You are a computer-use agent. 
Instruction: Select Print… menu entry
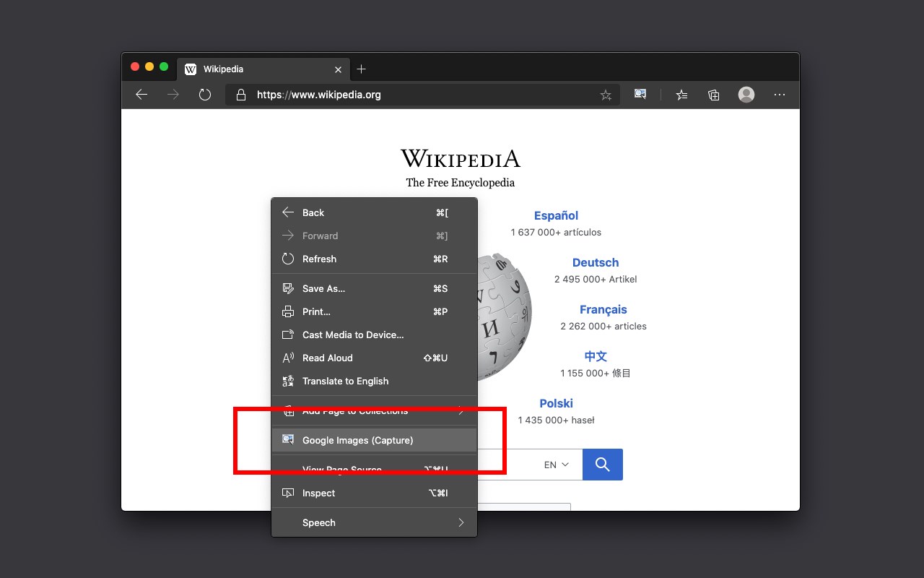pyautogui.click(x=374, y=311)
